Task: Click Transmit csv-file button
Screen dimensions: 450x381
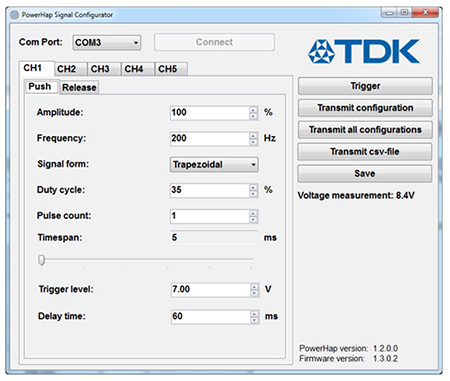Action: coord(365,152)
